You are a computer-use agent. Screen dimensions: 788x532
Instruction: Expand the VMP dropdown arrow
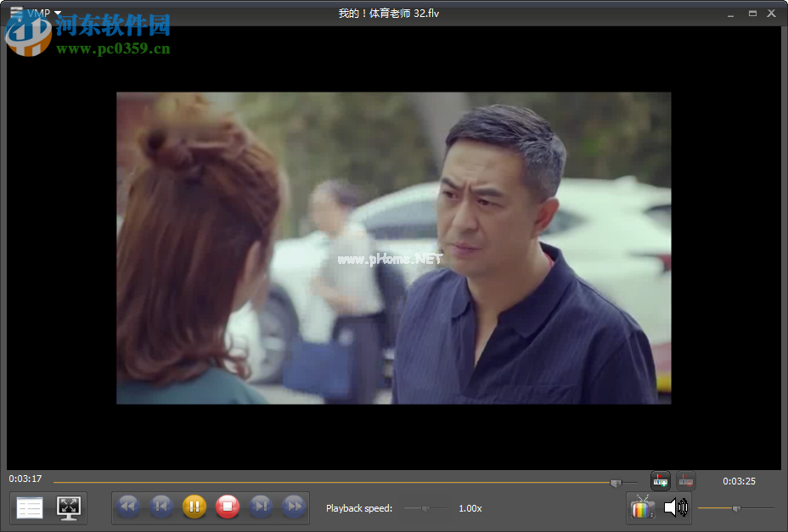58,13
